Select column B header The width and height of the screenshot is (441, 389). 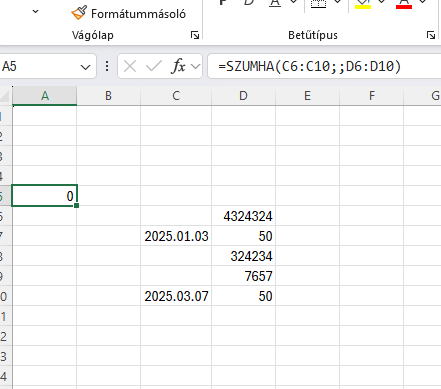coord(109,96)
